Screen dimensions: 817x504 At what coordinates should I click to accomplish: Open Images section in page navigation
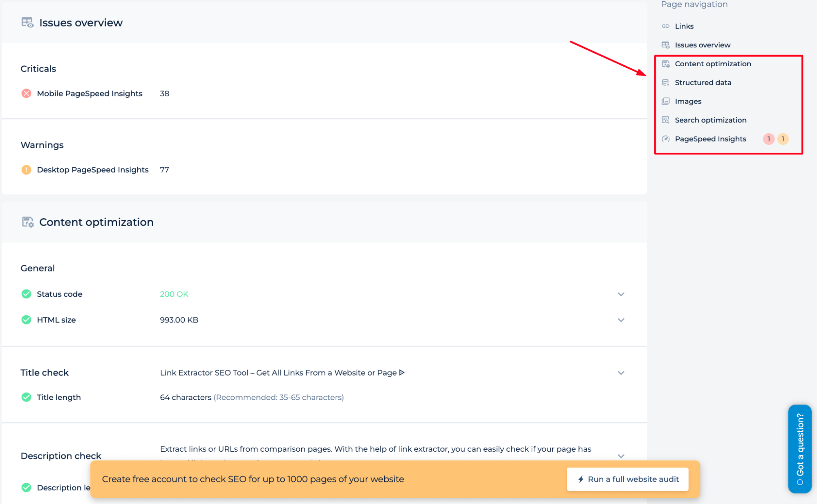click(x=688, y=101)
